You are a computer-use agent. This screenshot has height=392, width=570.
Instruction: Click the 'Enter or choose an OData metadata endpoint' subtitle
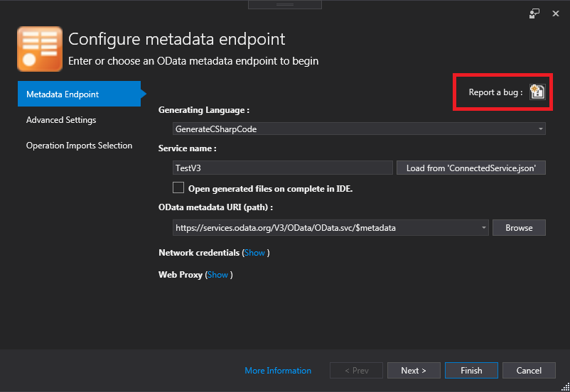pos(193,61)
